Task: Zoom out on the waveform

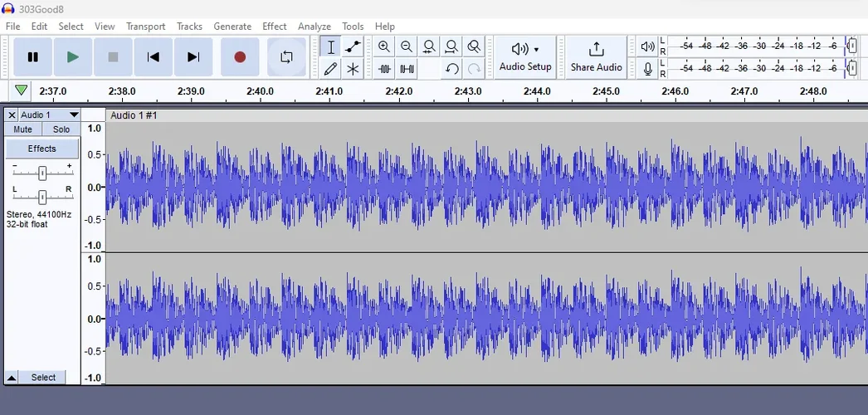Action: tap(407, 47)
